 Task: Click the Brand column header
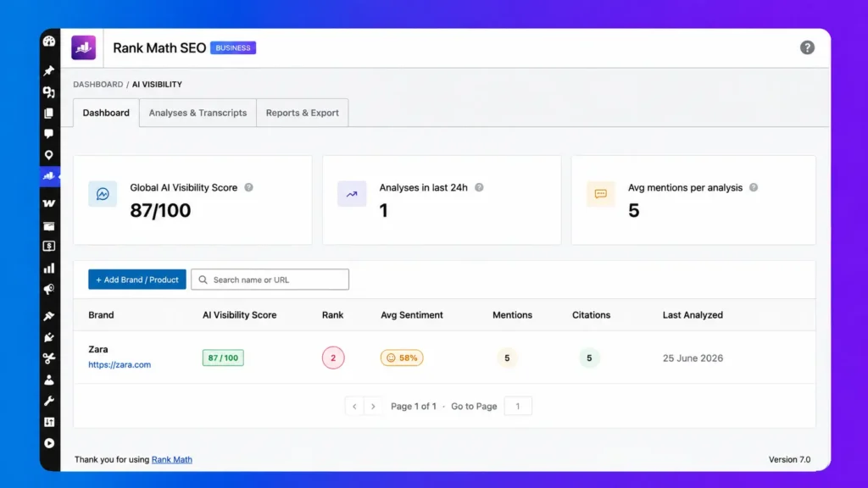[x=102, y=315]
